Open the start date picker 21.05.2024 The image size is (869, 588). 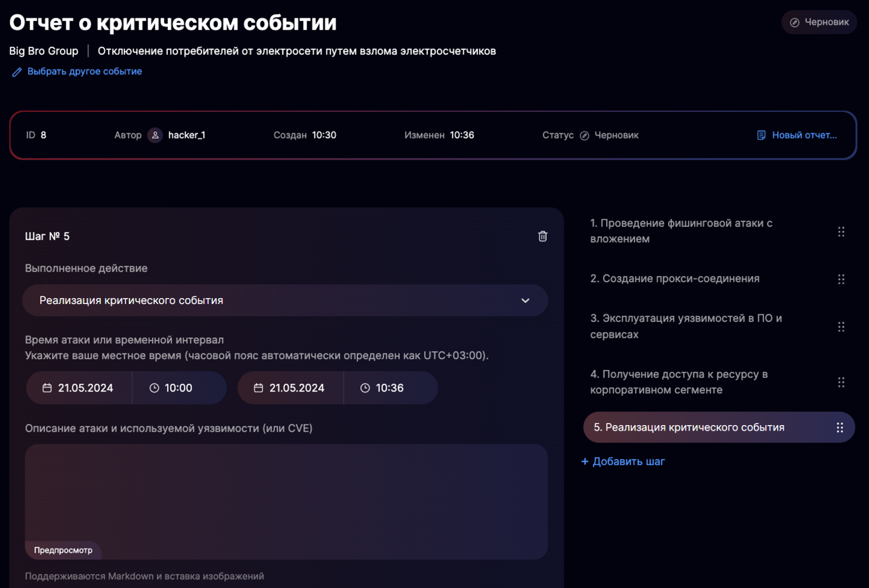(x=79, y=388)
